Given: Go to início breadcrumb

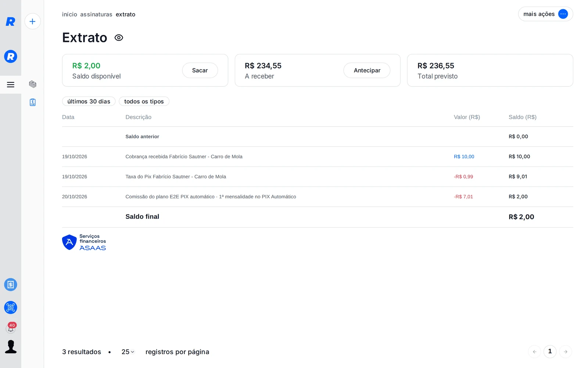Looking at the screenshot, I should click(69, 14).
